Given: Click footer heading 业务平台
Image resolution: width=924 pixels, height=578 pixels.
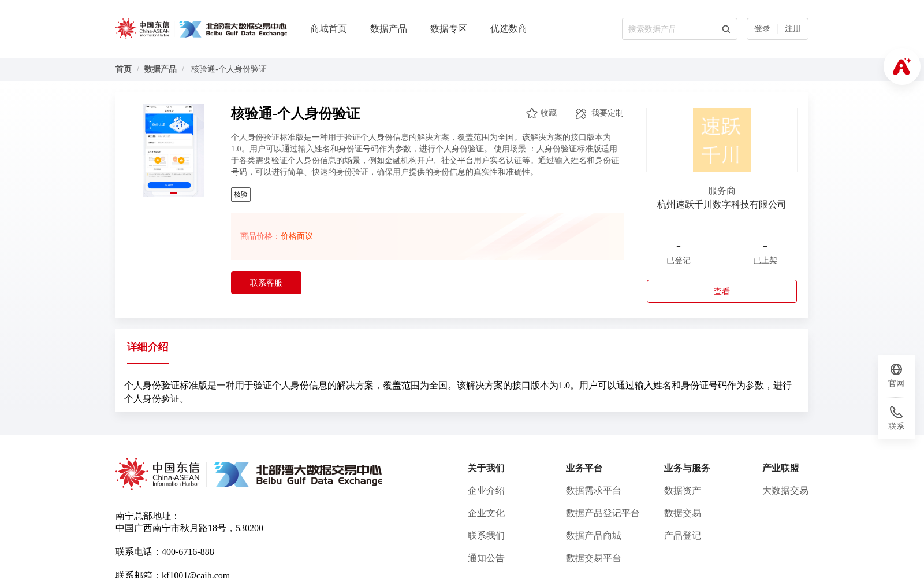Looking at the screenshot, I should coord(584,468).
